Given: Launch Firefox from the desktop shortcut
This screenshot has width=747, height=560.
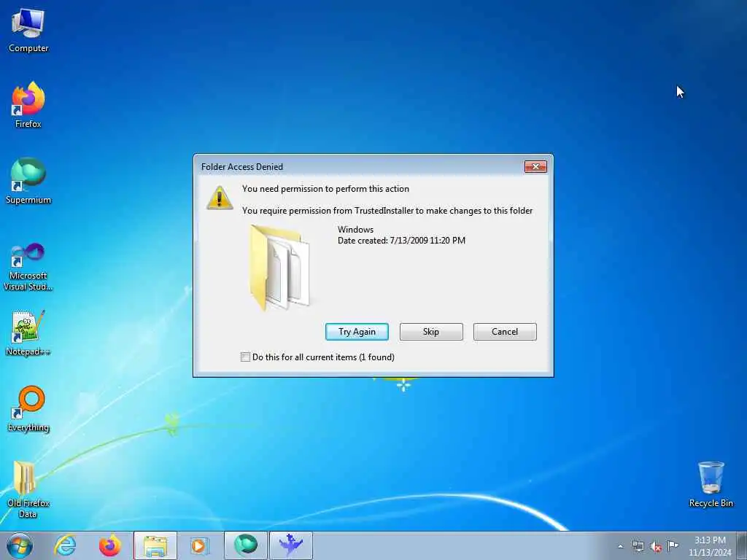Looking at the screenshot, I should 28,105.
